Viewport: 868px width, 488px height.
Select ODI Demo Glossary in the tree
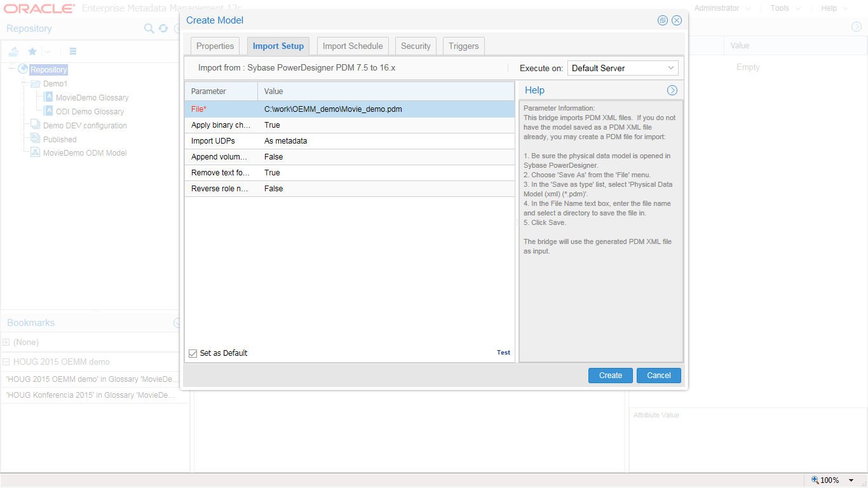coord(90,112)
